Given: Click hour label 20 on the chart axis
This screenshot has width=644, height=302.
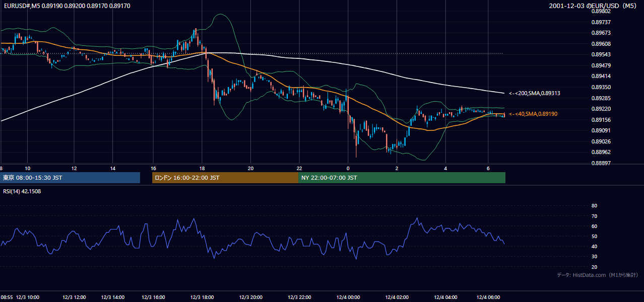Looking at the screenshot, I should click(250, 168).
